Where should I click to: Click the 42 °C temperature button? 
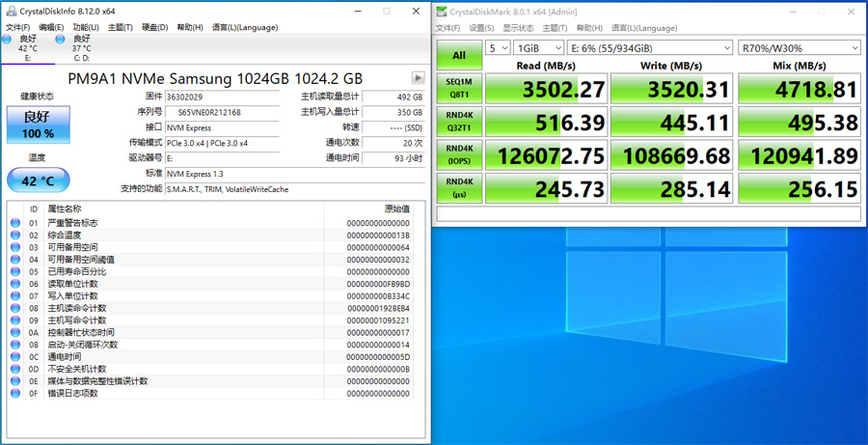pyautogui.click(x=39, y=181)
